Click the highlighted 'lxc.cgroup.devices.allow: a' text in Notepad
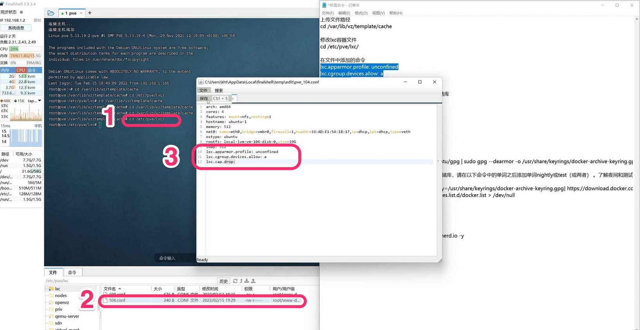Image resolution: width=644 pixels, height=330 pixels. coord(352,74)
